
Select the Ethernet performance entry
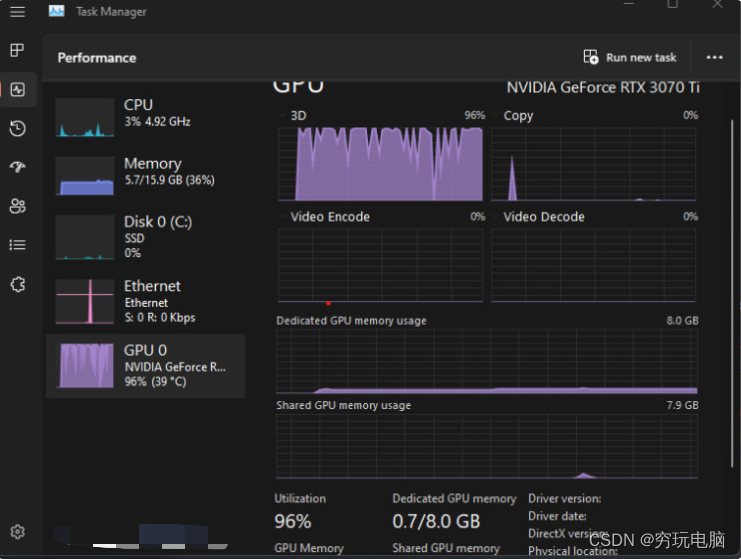pyautogui.click(x=146, y=301)
